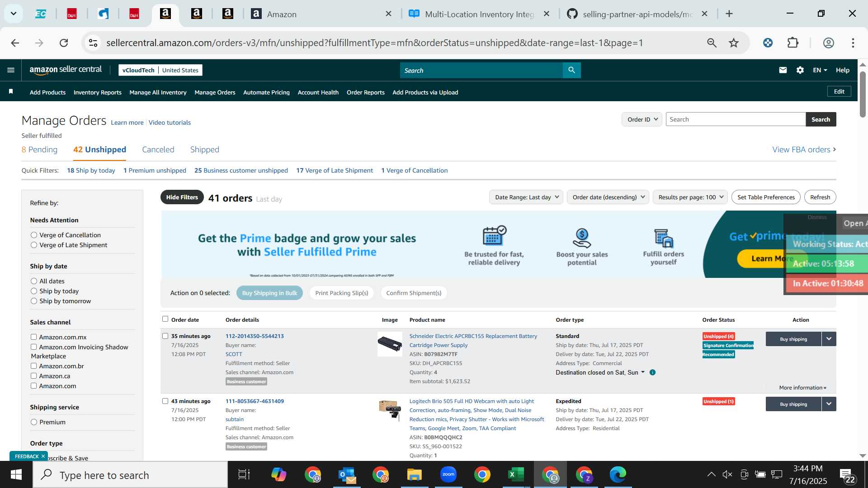Reload the page with the refresh icon

[64, 43]
